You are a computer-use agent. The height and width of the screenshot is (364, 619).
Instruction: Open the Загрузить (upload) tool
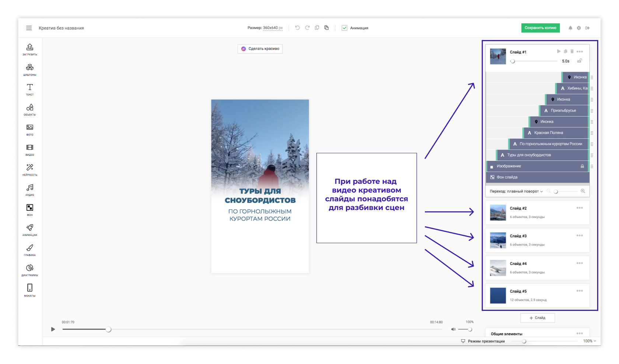point(30,49)
